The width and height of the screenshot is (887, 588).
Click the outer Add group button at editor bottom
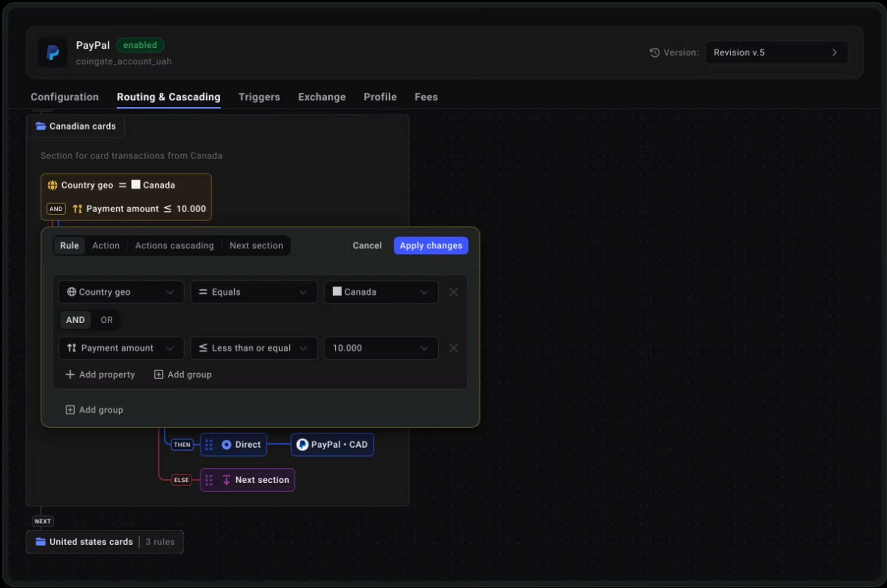point(95,410)
